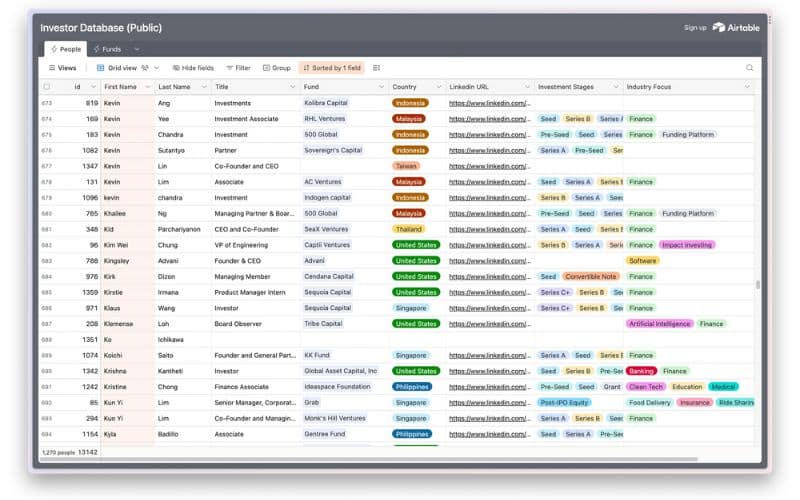Screen dimensions: 800x500
Task: Open the Filter options
Action: tap(238, 68)
